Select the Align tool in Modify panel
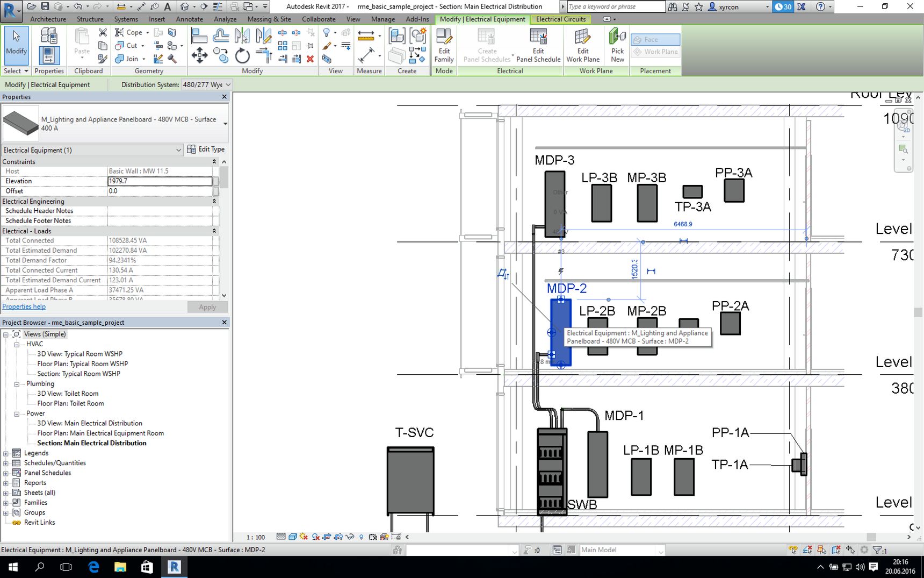The width and height of the screenshot is (924, 578). [199, 36]
